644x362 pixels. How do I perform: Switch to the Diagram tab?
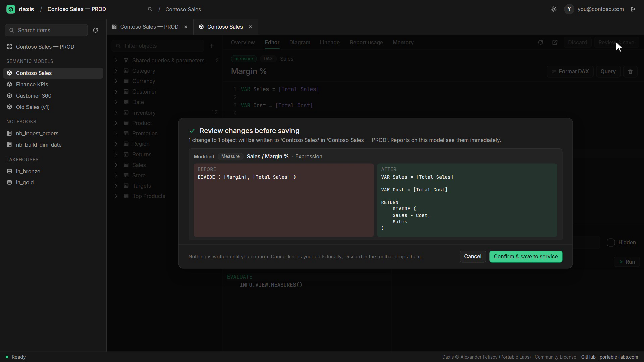[300, 43]
